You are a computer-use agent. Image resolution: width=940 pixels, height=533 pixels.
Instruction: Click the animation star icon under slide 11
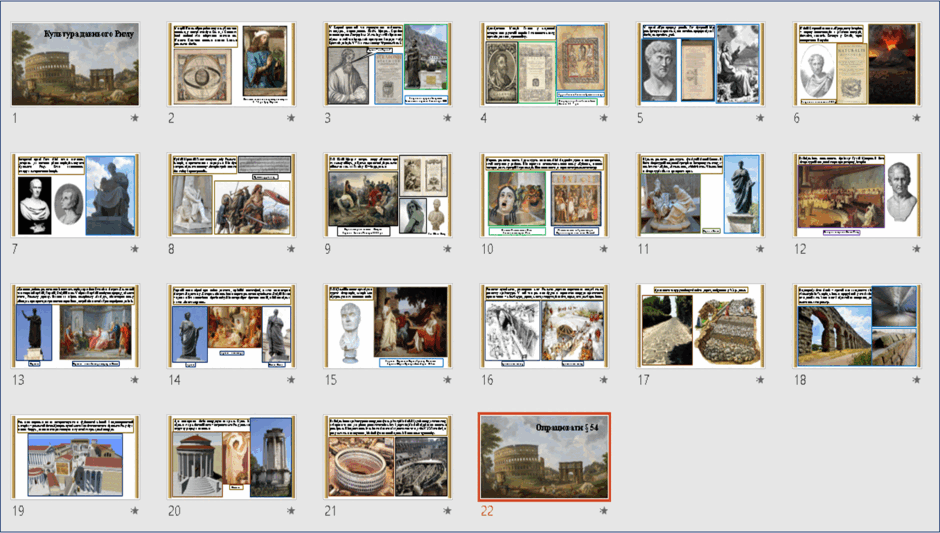pyautogui.click(x=760, y=249)
